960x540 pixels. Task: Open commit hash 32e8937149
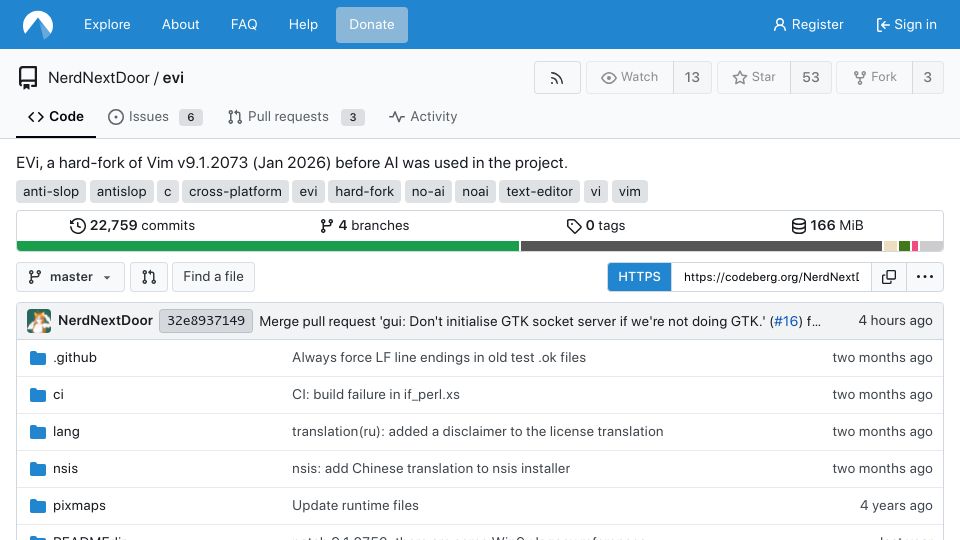coord(206,321)
